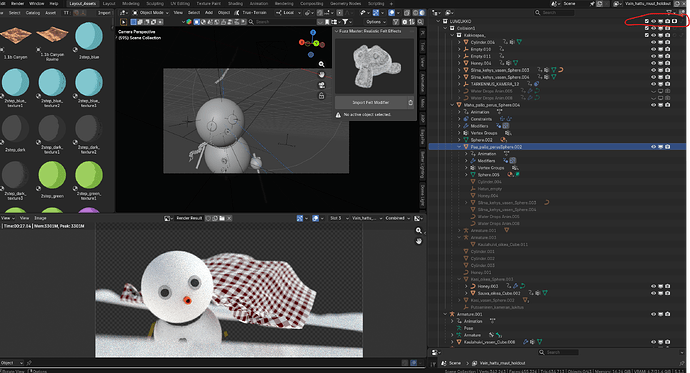Disable render camera icon for Armature.001
This screenshot has height=373, width=690.
[x=668, y=314]
